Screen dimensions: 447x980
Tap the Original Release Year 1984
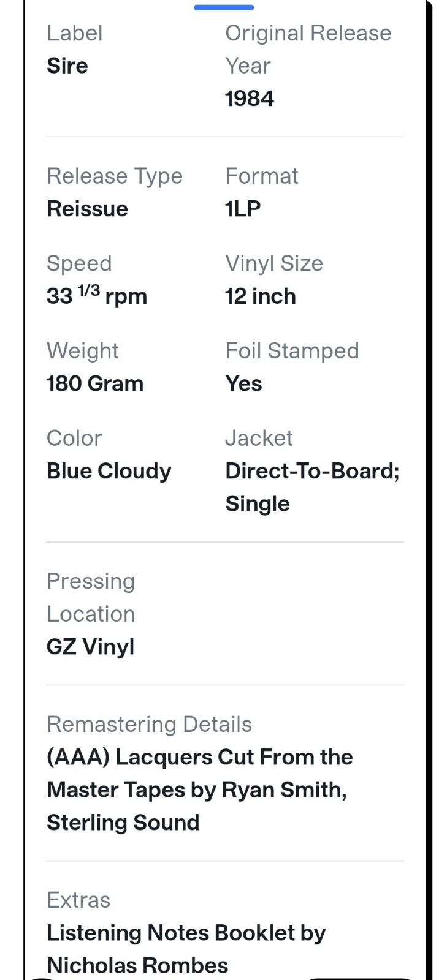pyautogui.click(x=250, y=99)
